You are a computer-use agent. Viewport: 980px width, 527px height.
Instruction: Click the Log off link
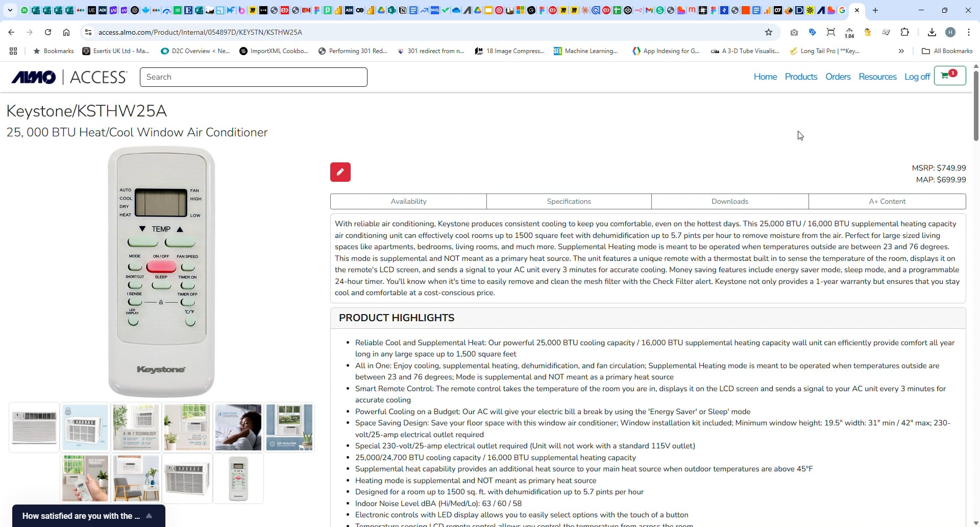click(x=917, y=77)
